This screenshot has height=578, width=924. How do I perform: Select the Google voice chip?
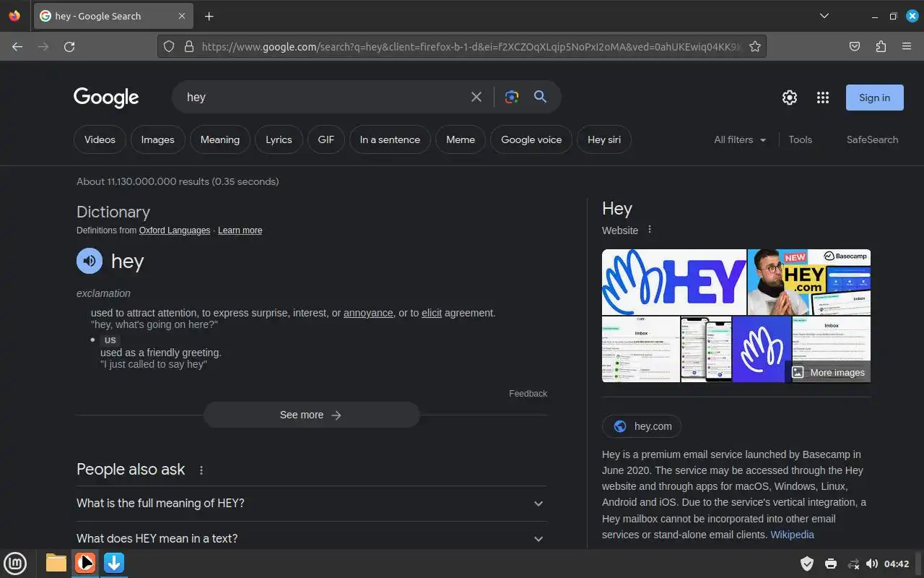(531, 139)
